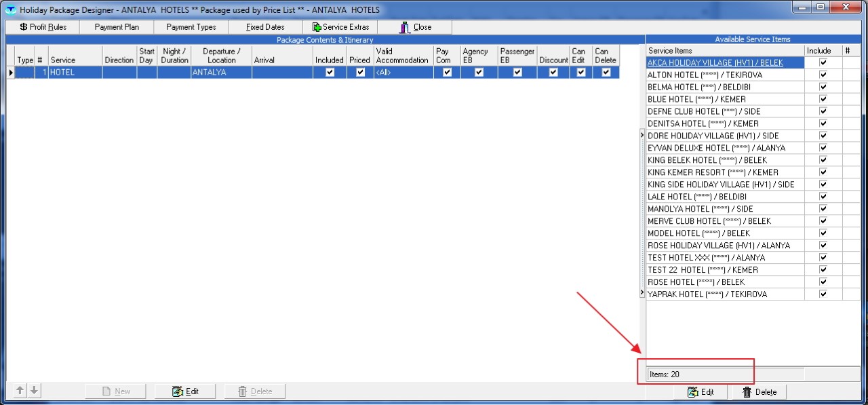Click the Holiday Package Designer title bar icon
This screenshot has width=868, height=405.
point(10,10)
